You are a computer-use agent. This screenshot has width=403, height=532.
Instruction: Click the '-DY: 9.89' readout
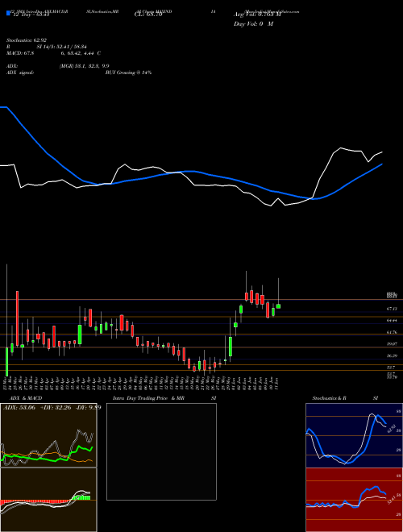pos(88,408)
